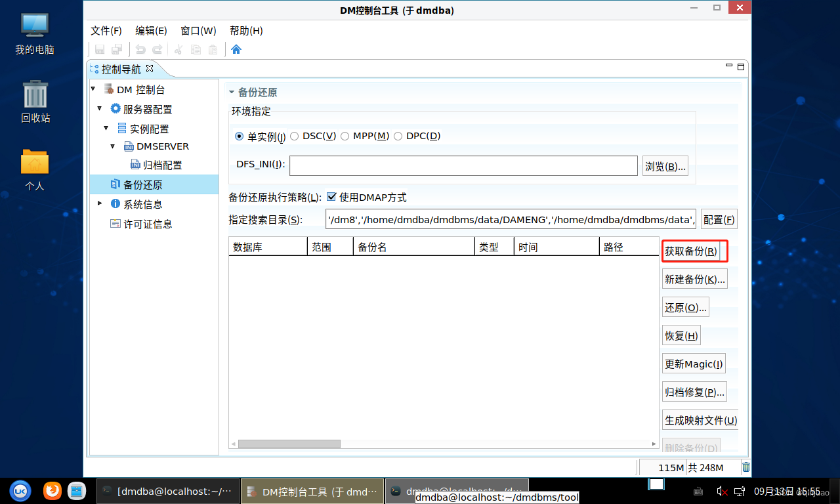Screen dimensions: 840x504
Task: Click the 备份名 column header
Action: (x=413, y=247)
